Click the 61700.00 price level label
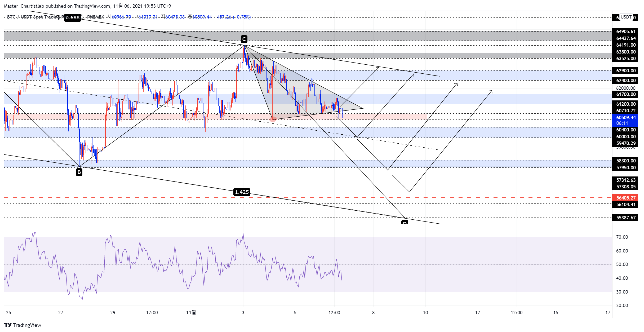 click(x=626, y=94)
